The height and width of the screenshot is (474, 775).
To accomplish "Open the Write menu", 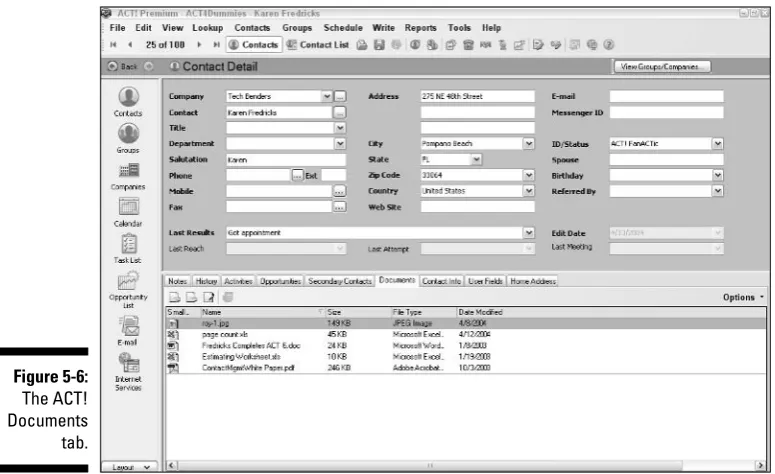I will coord(384,28).
